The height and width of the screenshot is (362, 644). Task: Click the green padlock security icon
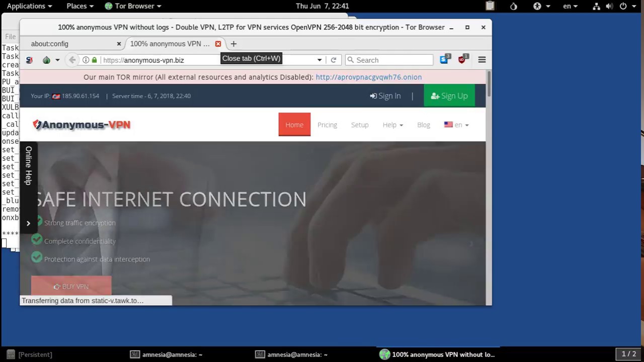coord(94,60)
